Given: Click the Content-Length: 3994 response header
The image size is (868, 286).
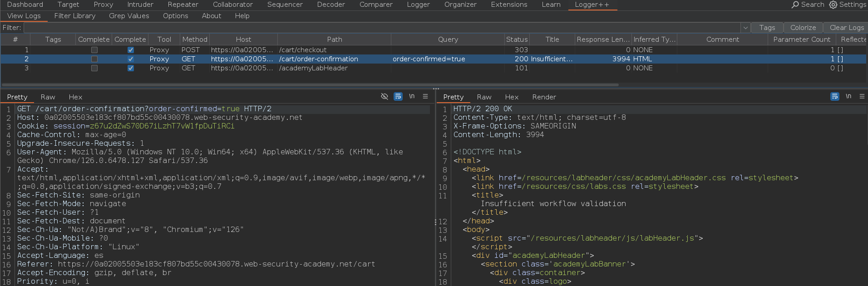Looking at the screenshot, I should [x=498, y=135].
